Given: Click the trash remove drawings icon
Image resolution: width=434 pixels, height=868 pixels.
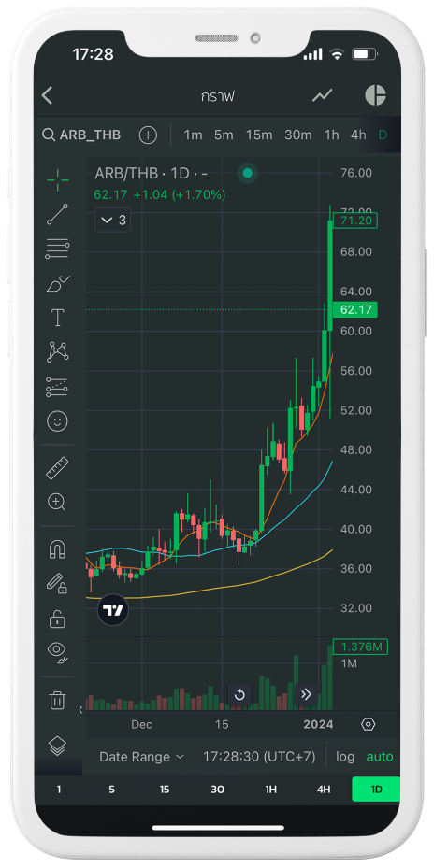Looking at the screenshot, I should coord(57,700).
